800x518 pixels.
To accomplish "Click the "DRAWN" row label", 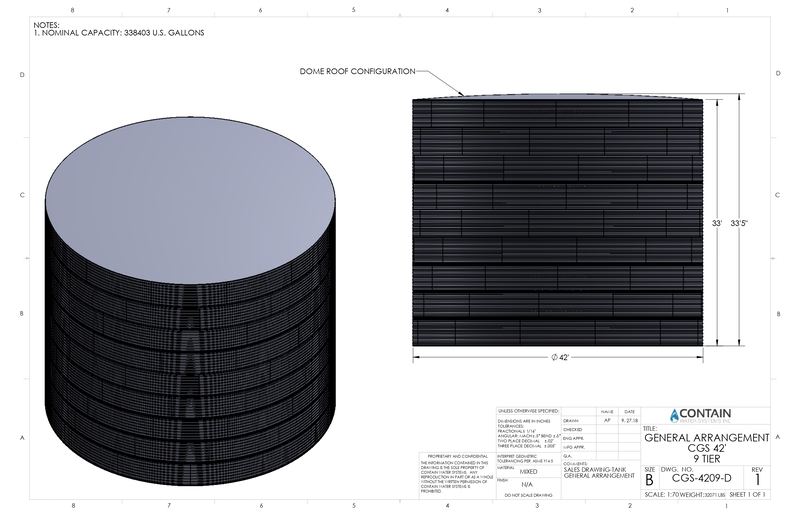I will click(x=571, y=421).
